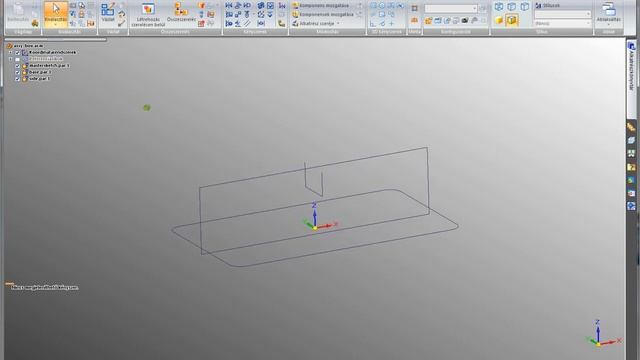Select the side.par:1 tree item
The image size is (640, 360).
pos(36,78)
